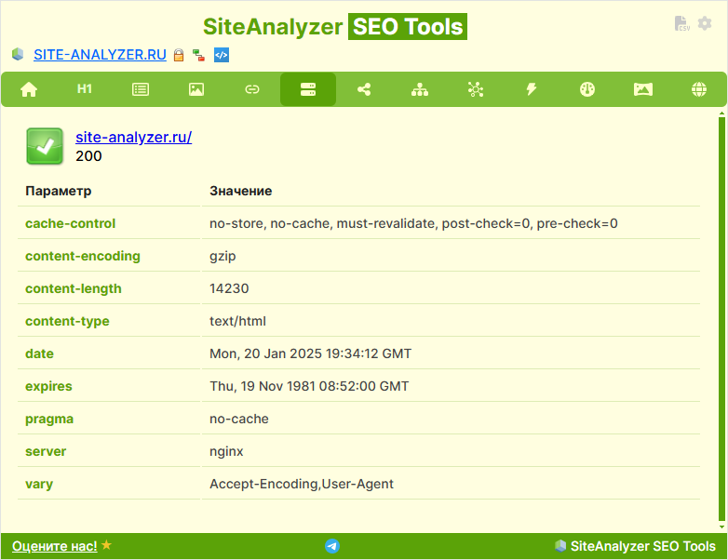Open the sitemap hierarchy tab
Screen dimensions: 728x560
420,89
